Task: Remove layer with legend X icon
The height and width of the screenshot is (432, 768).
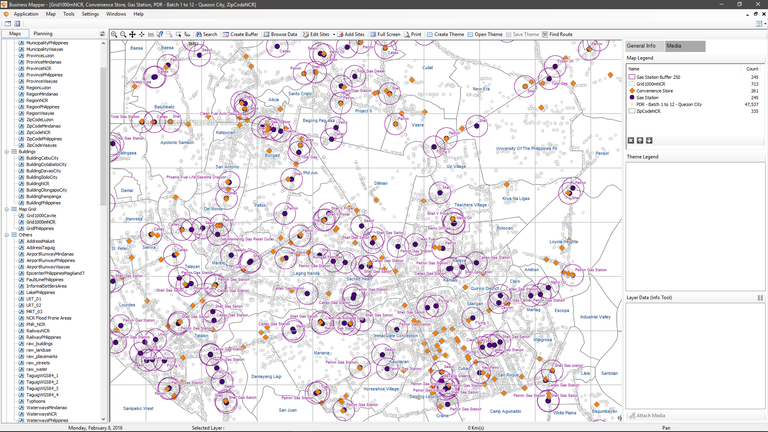Action: tap(631, 141)
